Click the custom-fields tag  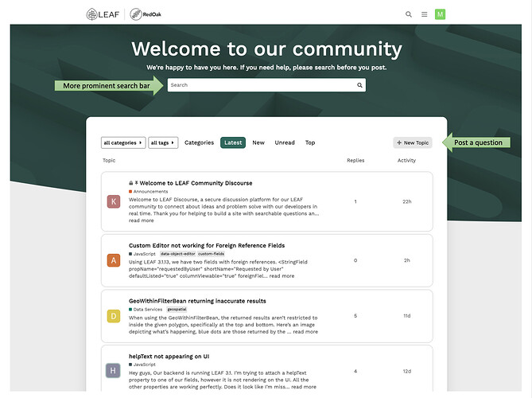coord(211,254)
